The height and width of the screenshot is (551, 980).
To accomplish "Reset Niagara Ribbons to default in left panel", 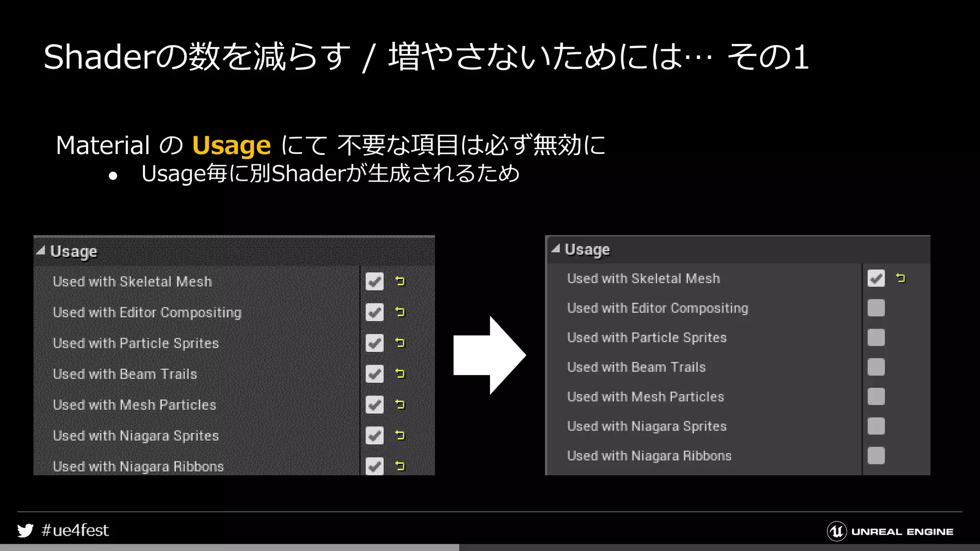I will (401, 466).
